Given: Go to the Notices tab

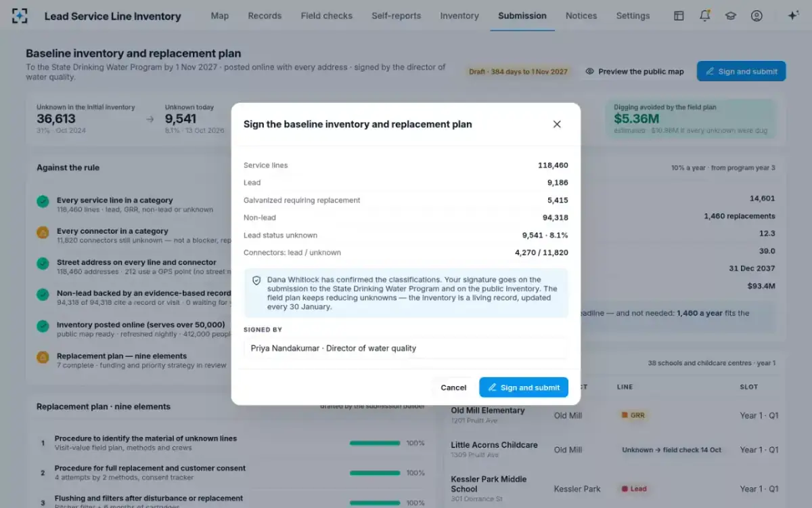Looking at the screenshot, I should pos(581,16).
